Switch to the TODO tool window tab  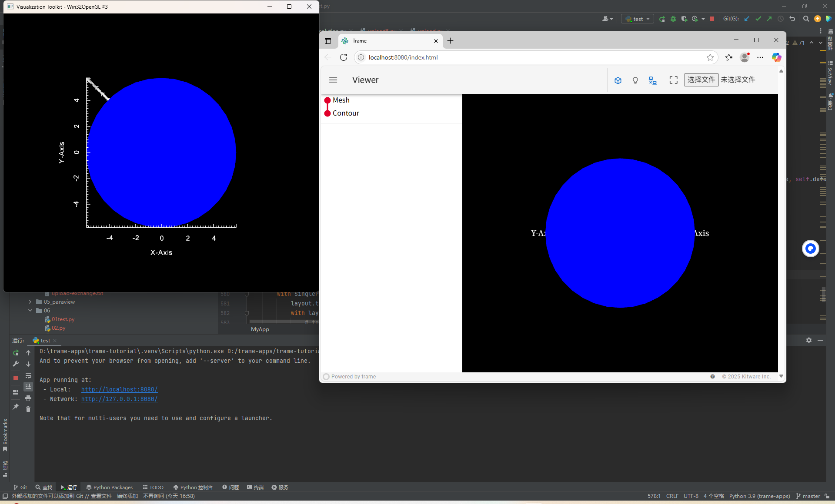[153, 487]
